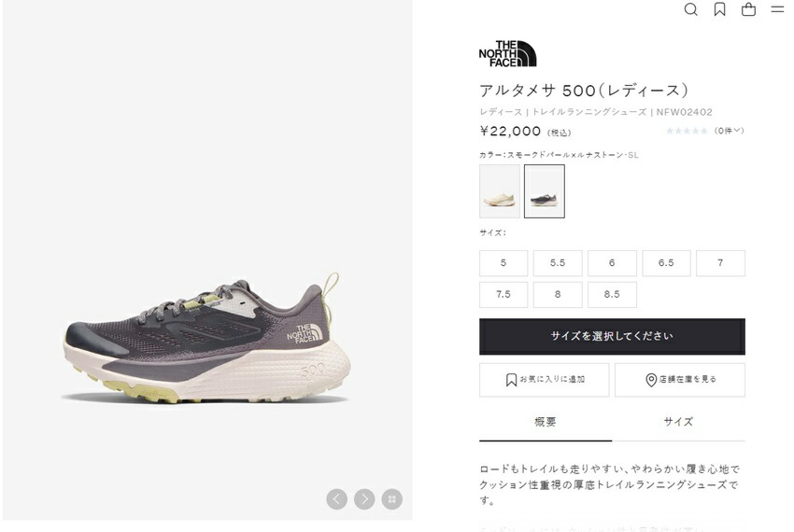Image resolution: width=794 pixels, height=532 pixels.
Task: Add to favorites with お気に入りに追加
Action: point(545,380)
